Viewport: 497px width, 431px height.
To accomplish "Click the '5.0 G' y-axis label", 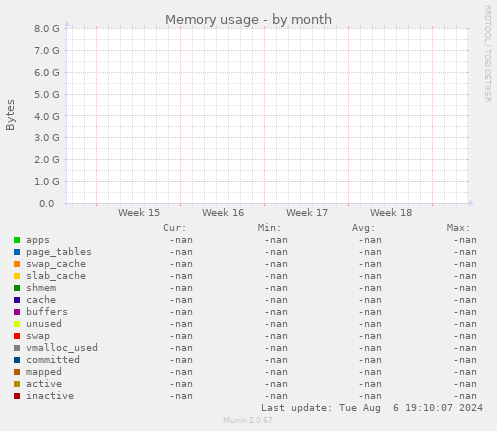I will coord(47,95).
